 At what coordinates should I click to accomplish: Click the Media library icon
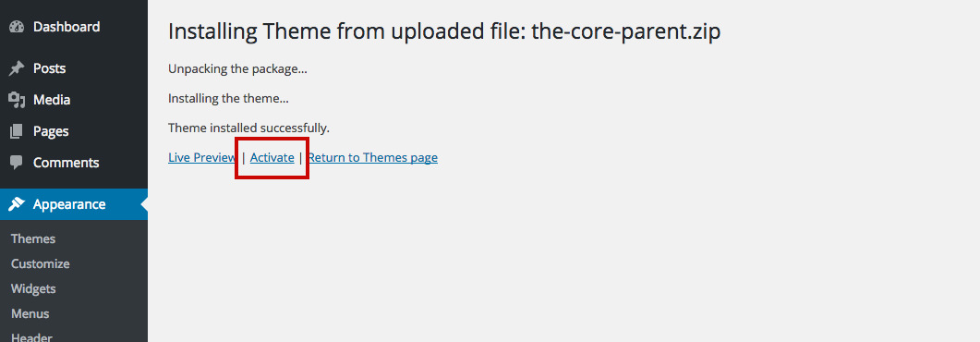pyautogui.click(x=17, y=100)
